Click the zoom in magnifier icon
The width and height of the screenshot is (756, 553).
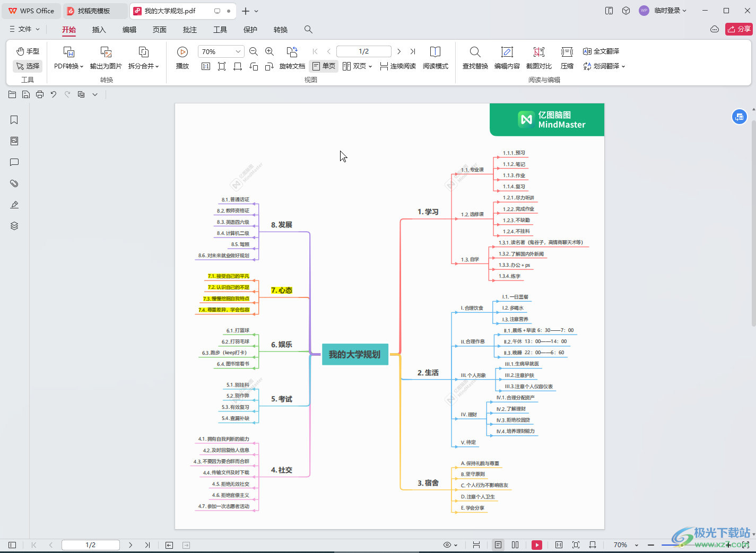(270, 51)
